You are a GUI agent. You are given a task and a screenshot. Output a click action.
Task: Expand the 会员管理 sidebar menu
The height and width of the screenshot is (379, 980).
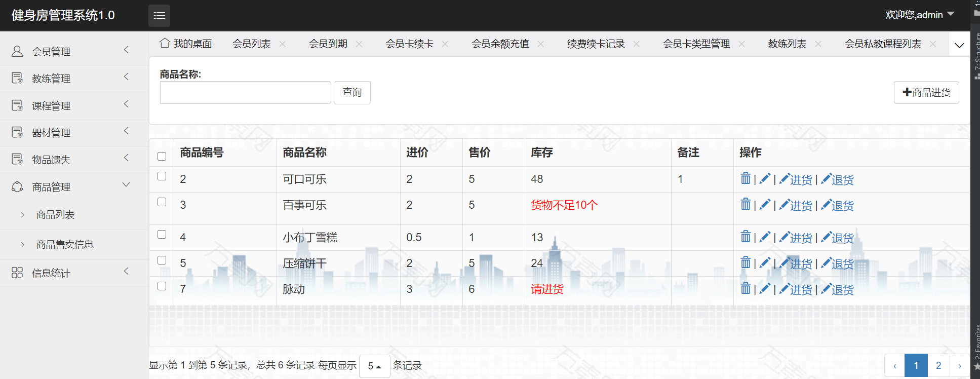click(71, 51)
